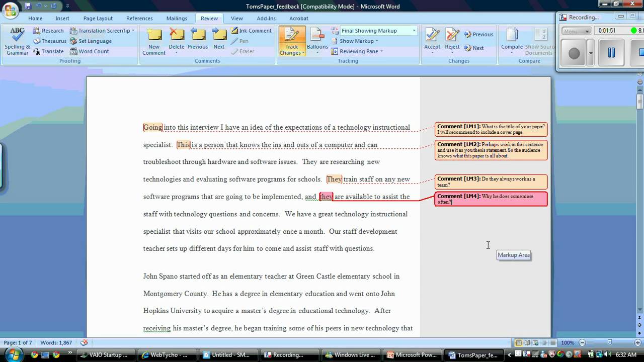644x362 pixels.
Task: Zoom in with the plus button
Action: 638,342
